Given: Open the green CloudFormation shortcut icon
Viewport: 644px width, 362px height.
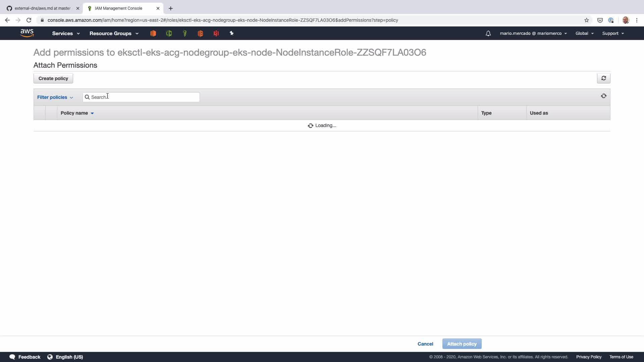Looking at the screenshot, I should (x=169, y=34).
